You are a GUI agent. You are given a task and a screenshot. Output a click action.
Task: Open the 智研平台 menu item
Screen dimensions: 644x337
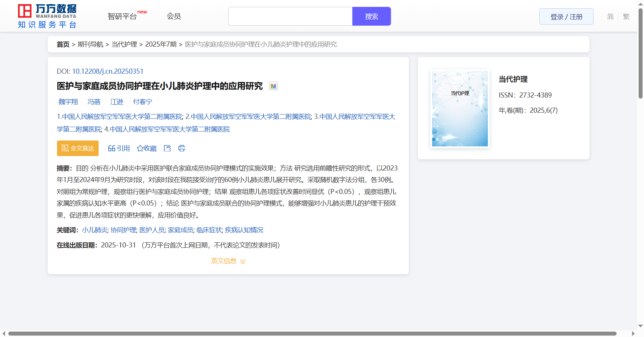coord(122,17)
